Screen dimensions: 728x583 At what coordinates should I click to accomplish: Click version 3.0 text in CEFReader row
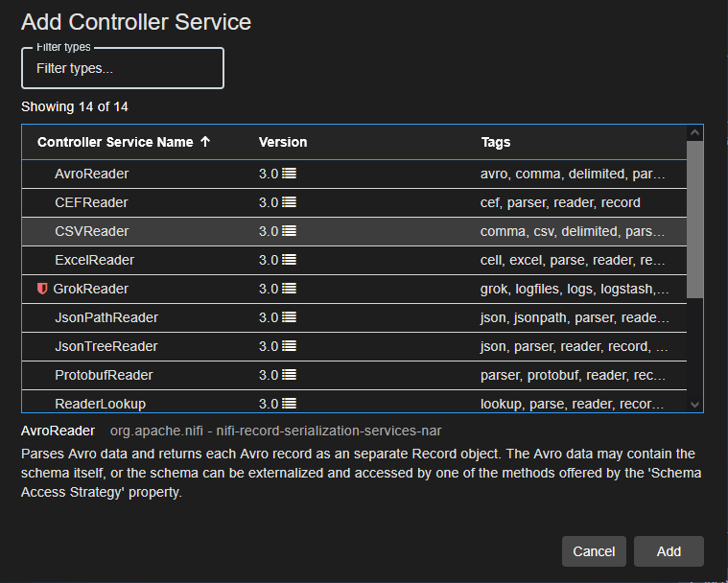click(269, 202)
